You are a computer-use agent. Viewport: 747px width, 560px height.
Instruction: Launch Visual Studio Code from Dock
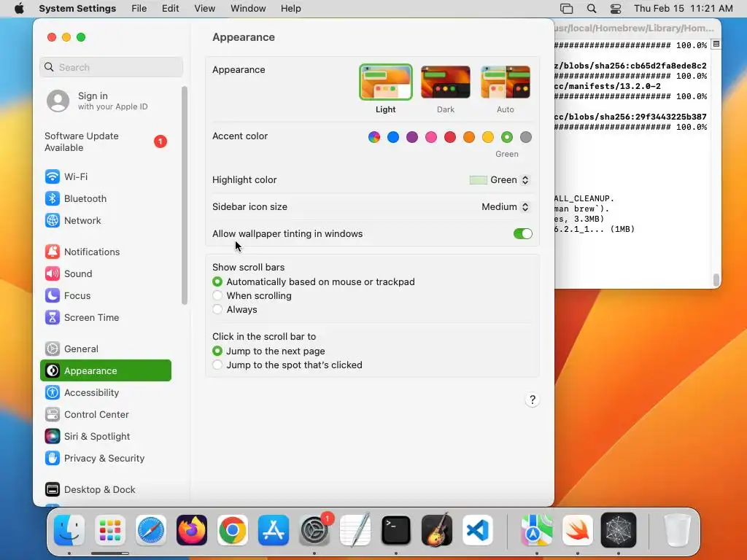(x=478, y=531)
